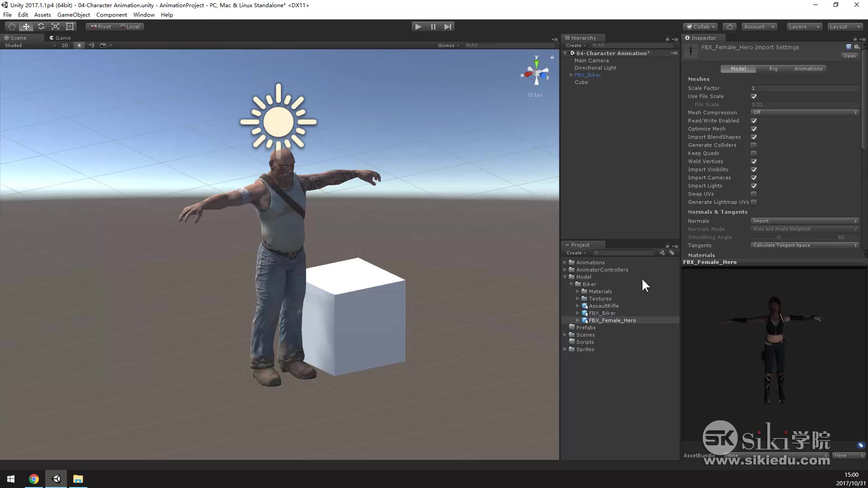Switch to the Rig tab in Inspector
Image resolution: width=868 pixels, height=488 pixels.
click(774, 69)
